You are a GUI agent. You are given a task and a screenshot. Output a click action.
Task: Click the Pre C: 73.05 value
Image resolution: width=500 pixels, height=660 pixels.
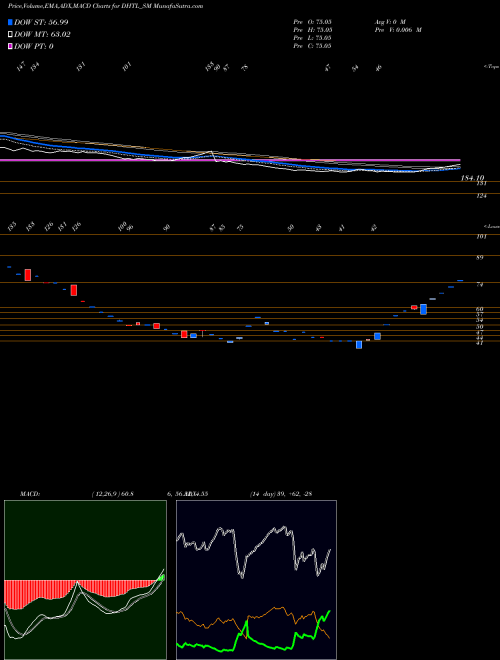pos(313,46)
